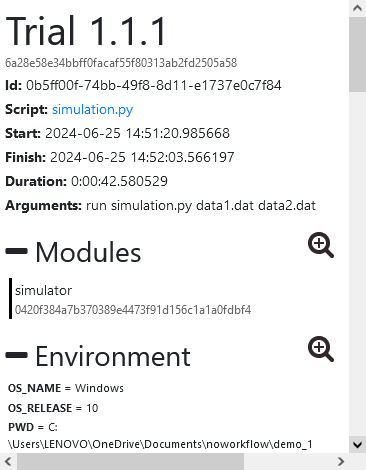The image size is (366, 470).
Task: Click the trial Id value text
Action: click(154, 85)
